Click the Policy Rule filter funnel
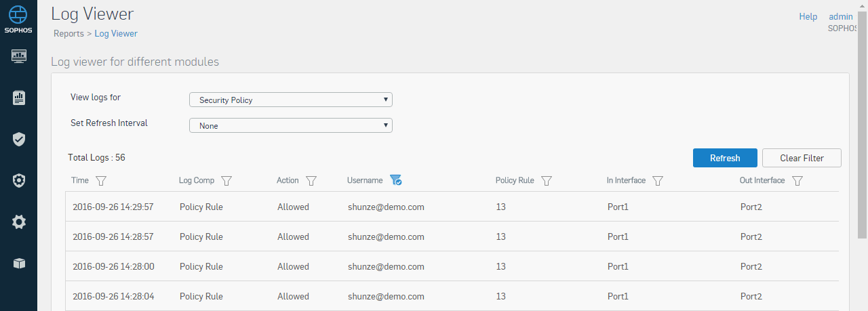The width and height of the screenshot is (868, 311). [547, 181]
